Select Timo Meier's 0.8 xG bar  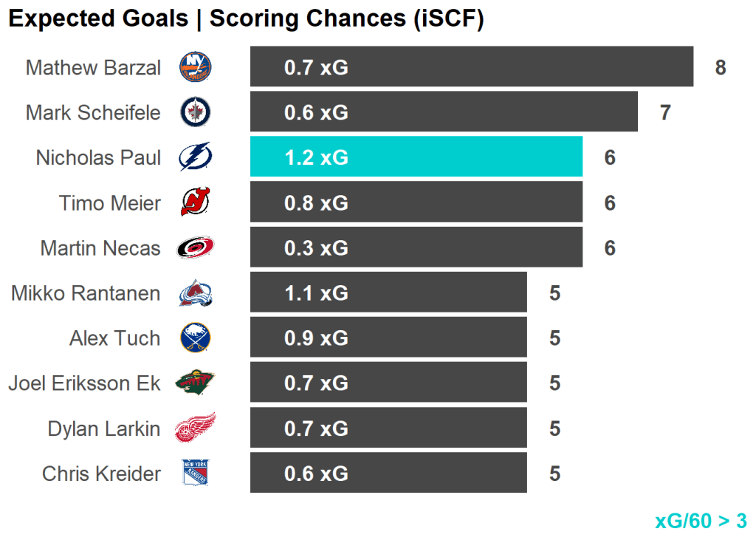click(416, 202)
